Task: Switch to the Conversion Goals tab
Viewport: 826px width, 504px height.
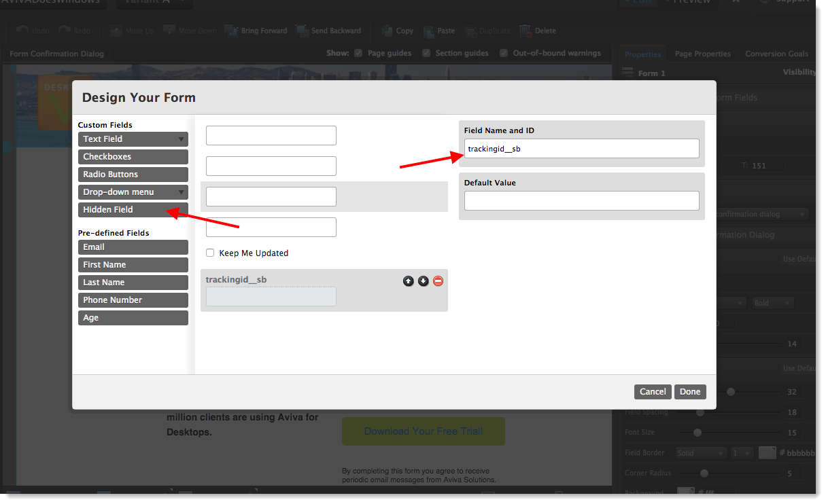Action: 776,54
